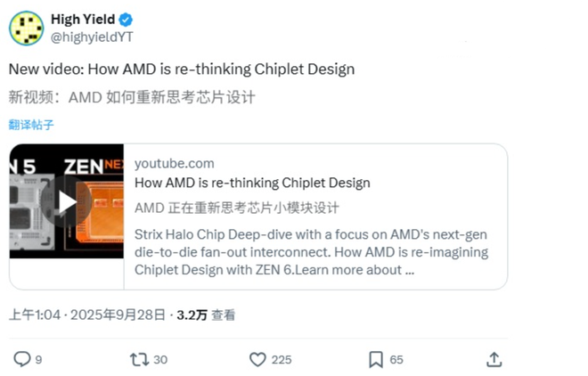The width and height of the screenshot is (588, 376).
Task: Open the @highyieldYT handle link
Action: pyautogui.click(x=91, y=36)
